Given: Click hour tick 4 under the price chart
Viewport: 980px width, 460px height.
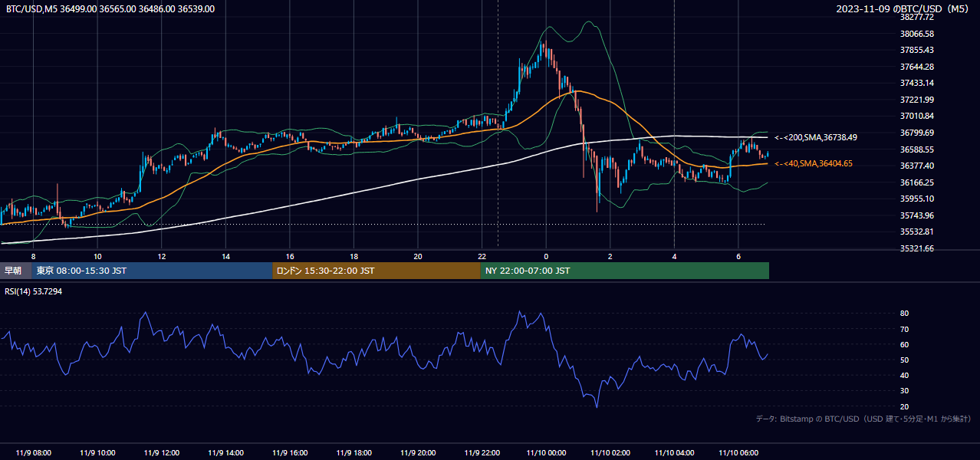Looking at the screenshot, I should pos(674,256).
